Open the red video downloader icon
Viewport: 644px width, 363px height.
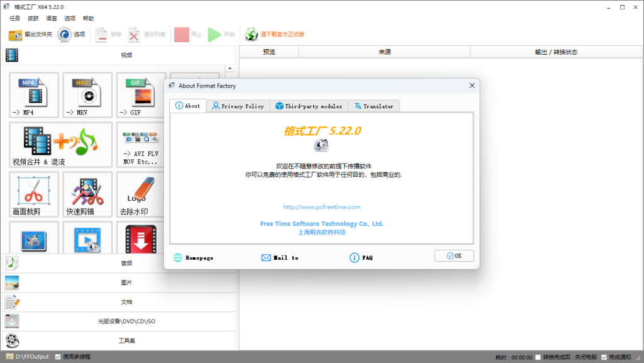click(x=140, y=240)
